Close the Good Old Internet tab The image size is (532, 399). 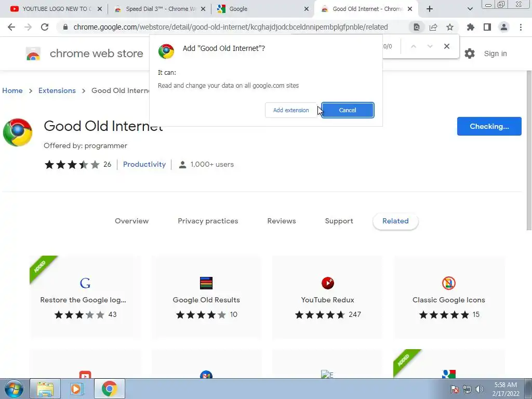tap(410, 9)
